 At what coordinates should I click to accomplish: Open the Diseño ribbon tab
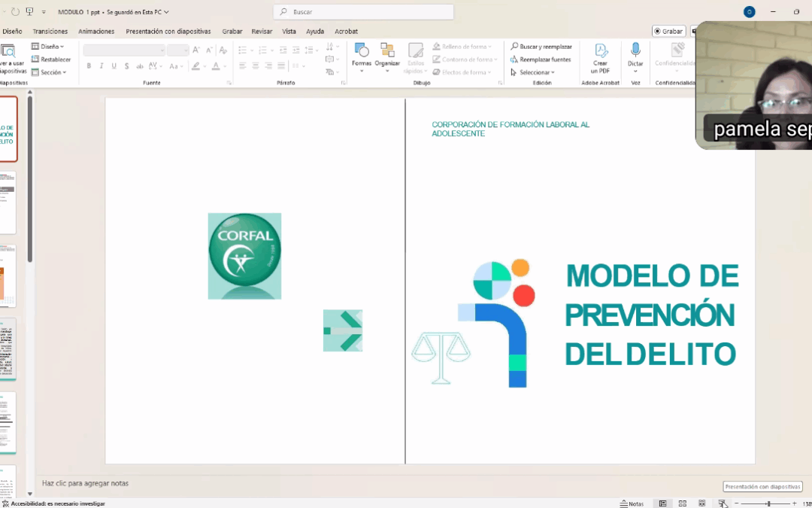[x=12, y=32]
